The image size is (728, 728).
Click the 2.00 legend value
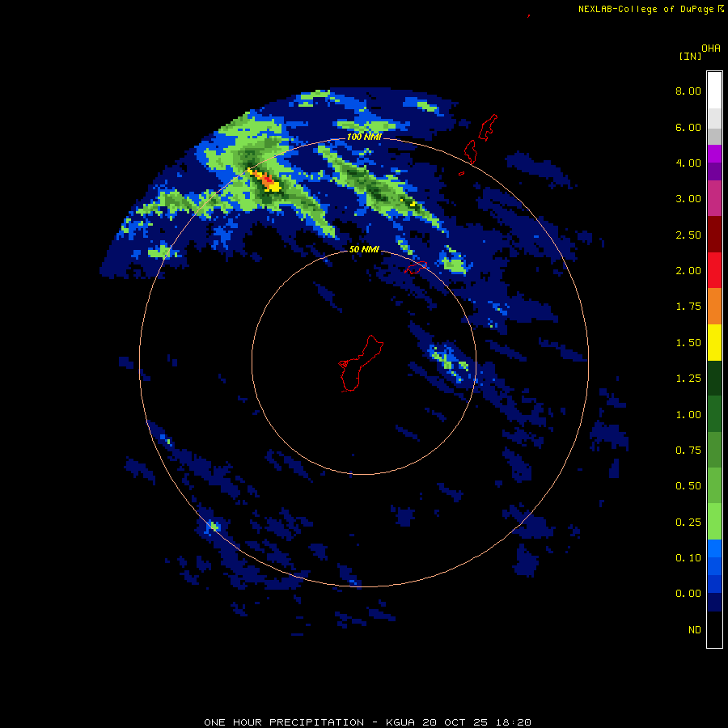(688, 271)
